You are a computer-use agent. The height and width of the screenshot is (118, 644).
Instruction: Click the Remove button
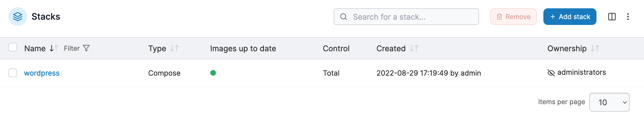[x=513, y=17]
